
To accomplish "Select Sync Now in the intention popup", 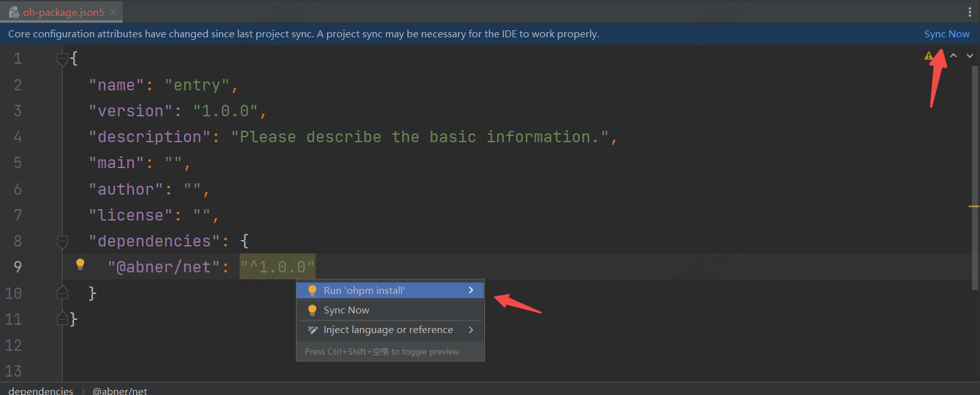I will coord(346,310).
